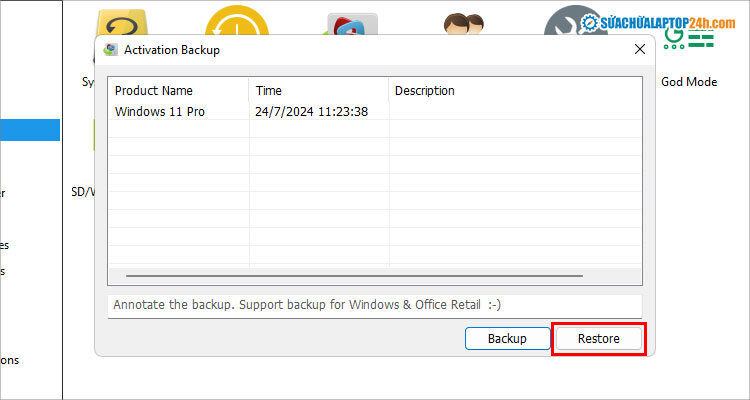750x400 pixels.
Task: Select the Windows 11 Pro row
Action: pyautogui.click(x=374, y=111)
